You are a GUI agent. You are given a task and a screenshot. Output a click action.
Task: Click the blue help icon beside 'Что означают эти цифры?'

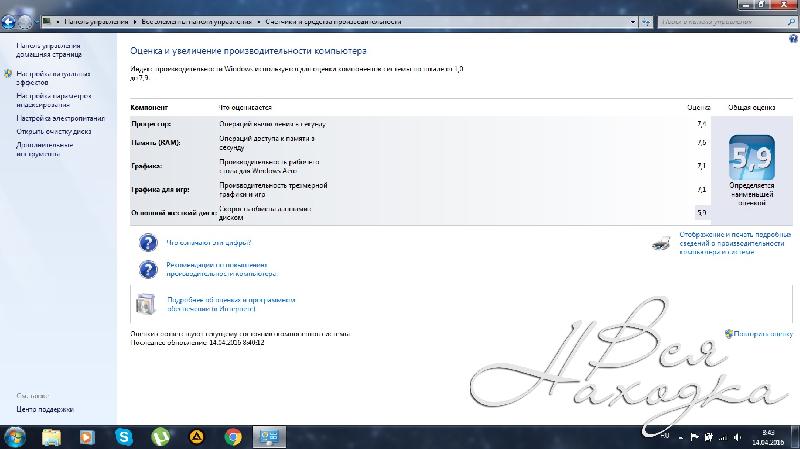pos(148,242)
